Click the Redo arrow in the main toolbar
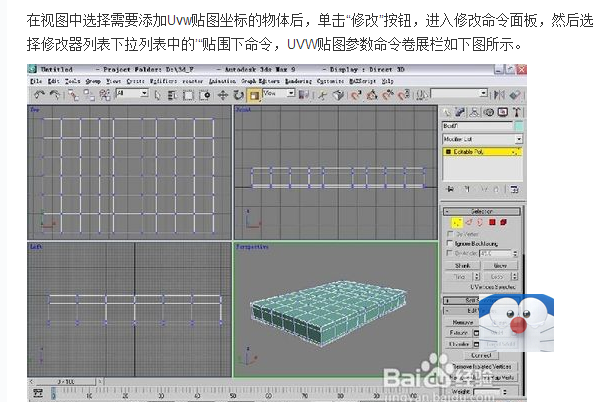 (x=54, y=95)
